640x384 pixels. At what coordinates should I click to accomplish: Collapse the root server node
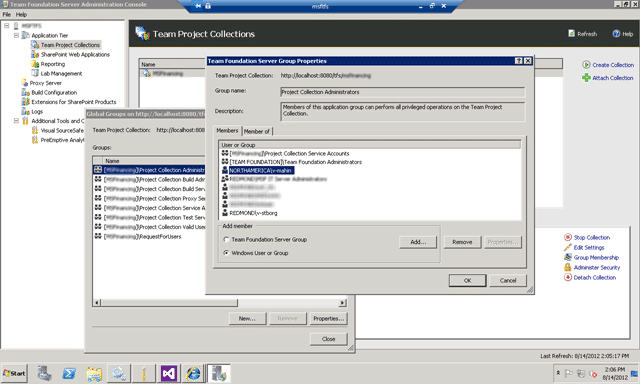[x=7, y=26]
